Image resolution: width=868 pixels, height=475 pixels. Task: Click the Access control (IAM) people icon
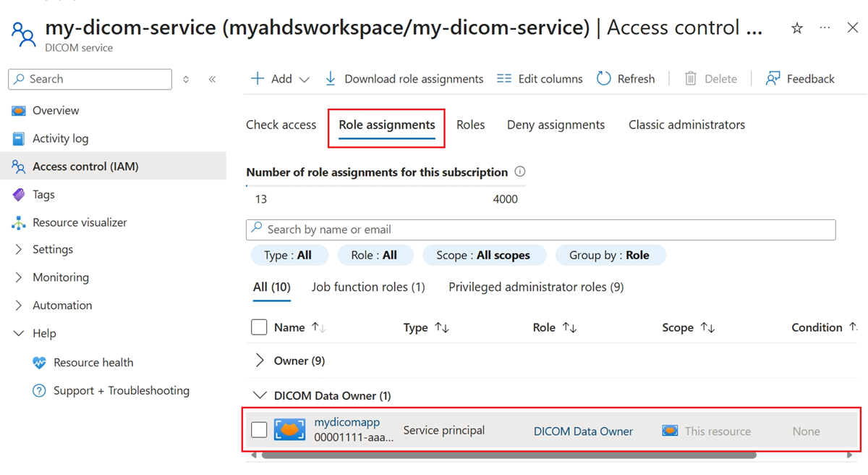coord(19,167)
